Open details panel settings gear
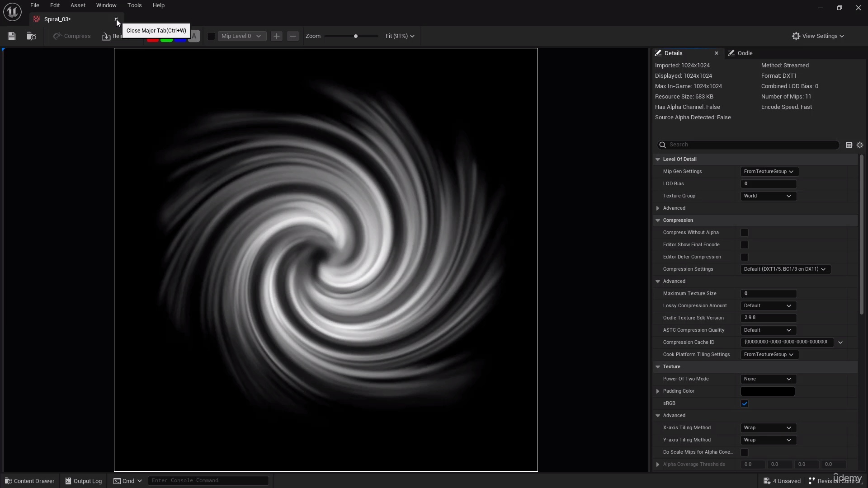The height and width of the screenshot is (488, 868). coord(860,145)
